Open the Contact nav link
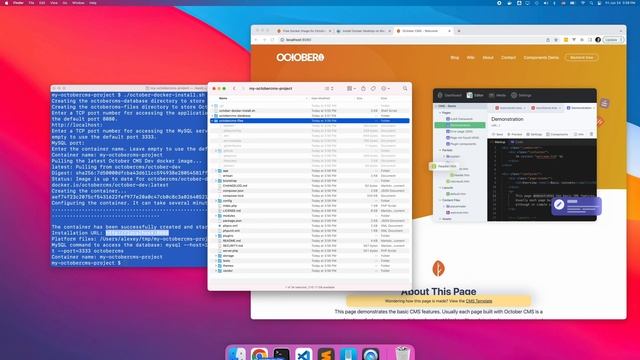Viewport: 640px width, 360px height. click(509, 58)
